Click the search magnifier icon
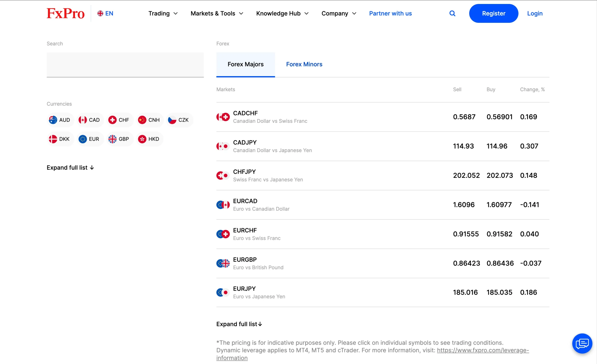Viewport: 597px width, 364px height. pyautogui.click(x=452, y=13)
